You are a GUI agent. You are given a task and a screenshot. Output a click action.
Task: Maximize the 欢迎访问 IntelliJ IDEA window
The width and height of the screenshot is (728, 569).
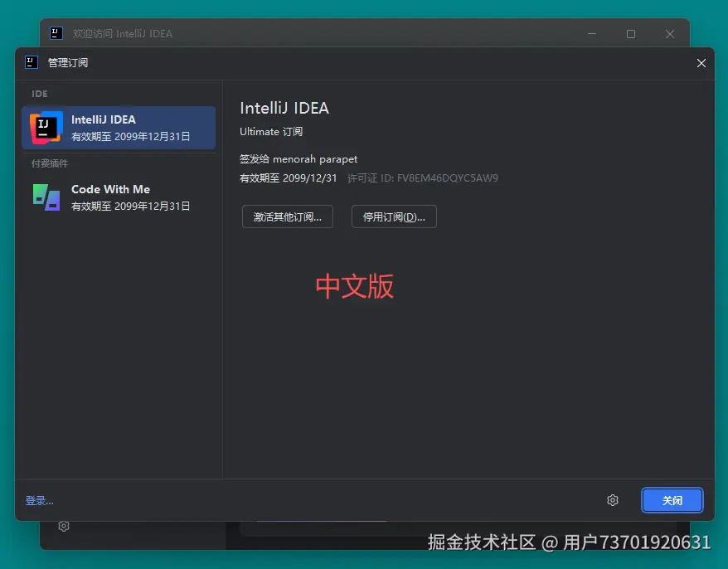coord(630,34)
